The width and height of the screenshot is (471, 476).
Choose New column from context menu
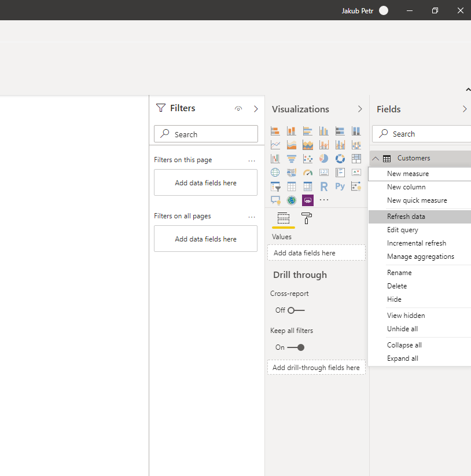(x=420, y=187)
